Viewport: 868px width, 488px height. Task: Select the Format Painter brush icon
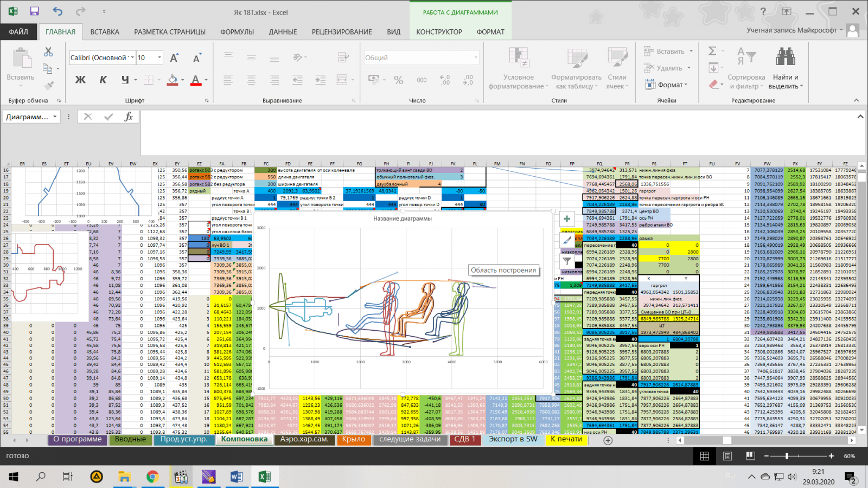(x=49, y=86)
